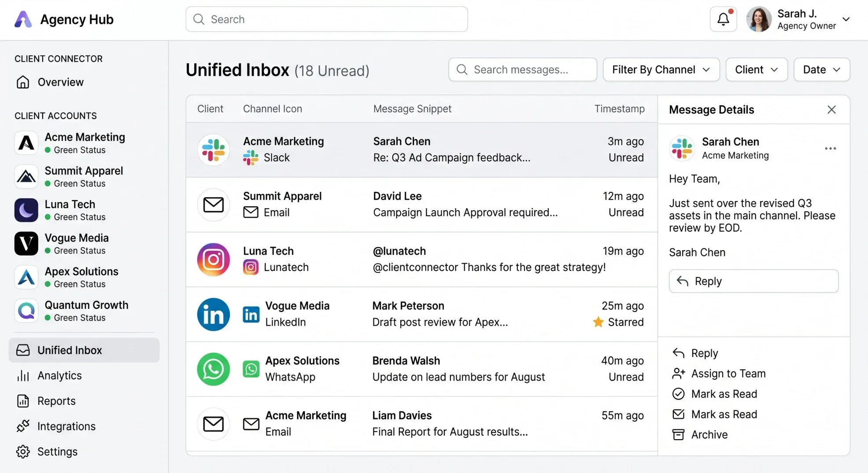The width and height of the screenshot is (868, 473).
Task: Click the Summit Apparel mountain logo
Action: click(26, 176)
